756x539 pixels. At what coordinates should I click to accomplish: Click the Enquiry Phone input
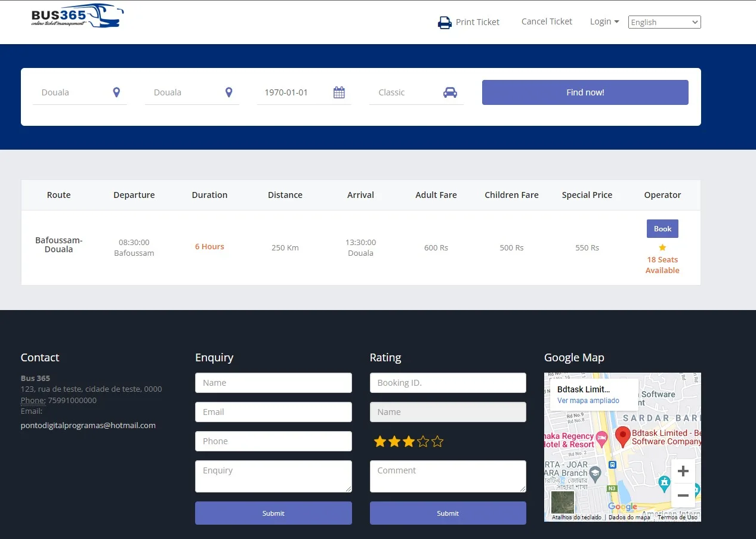coord(273,441)
